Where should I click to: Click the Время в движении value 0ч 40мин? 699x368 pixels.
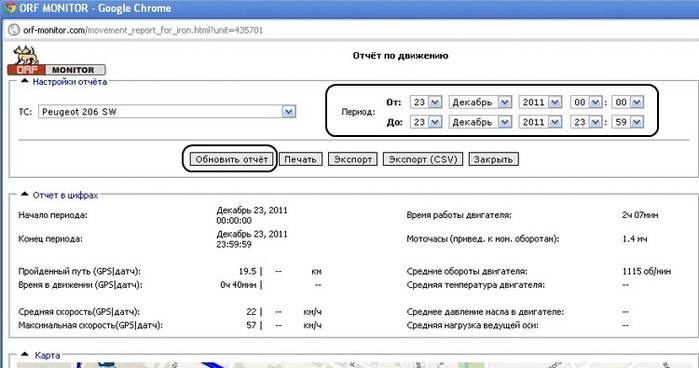[x=238, y=285]
